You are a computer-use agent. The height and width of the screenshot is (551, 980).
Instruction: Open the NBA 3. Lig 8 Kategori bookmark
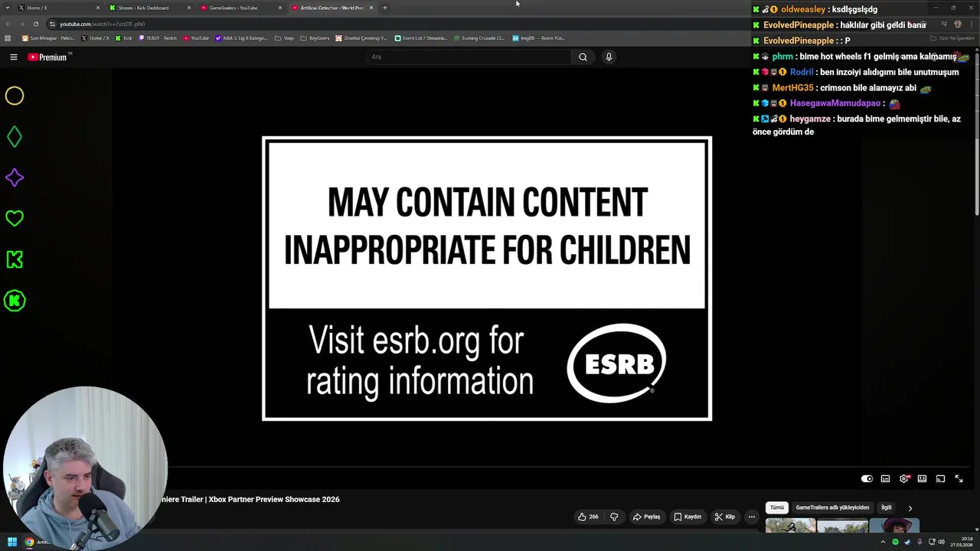pos(241,37)
